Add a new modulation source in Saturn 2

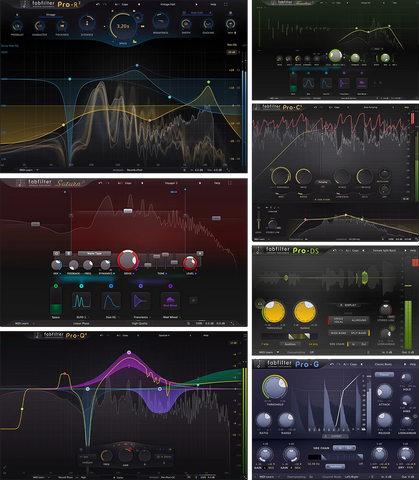(193, 301)
